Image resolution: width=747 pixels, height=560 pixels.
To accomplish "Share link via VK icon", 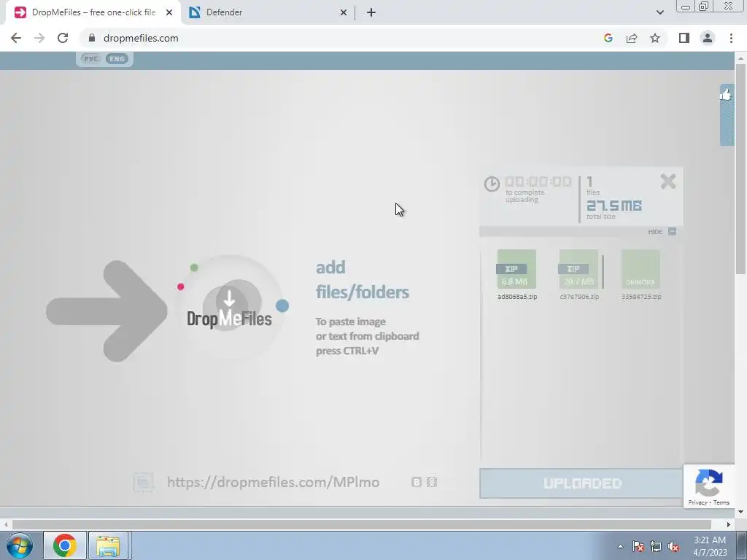I will 417,483.
